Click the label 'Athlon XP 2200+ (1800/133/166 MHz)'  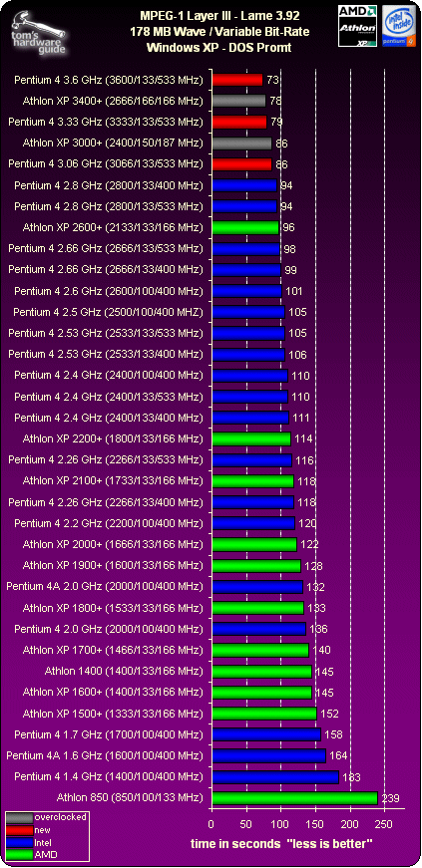pos(113,438)
